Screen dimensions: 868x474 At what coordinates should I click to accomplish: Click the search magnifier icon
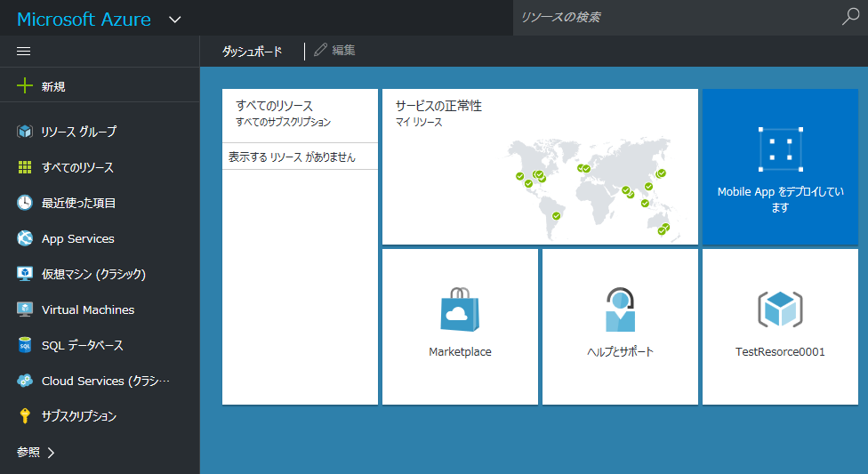(850, 17)
